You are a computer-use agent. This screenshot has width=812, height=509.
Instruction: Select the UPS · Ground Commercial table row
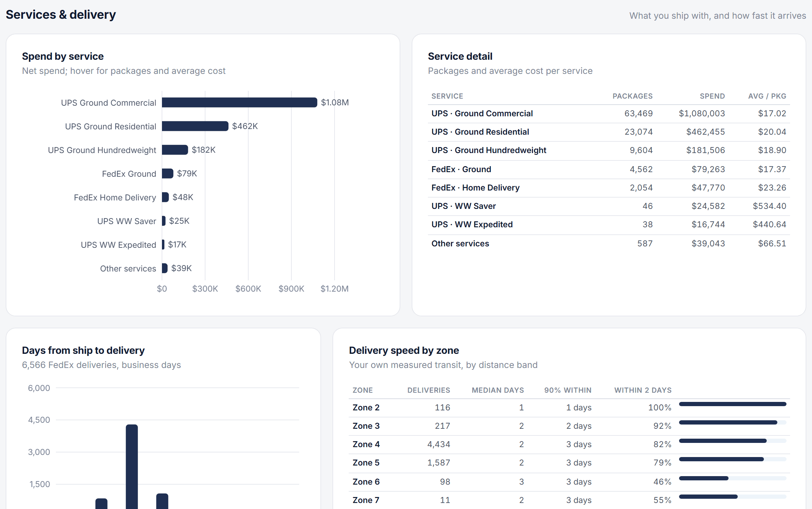tap(609, 113)
